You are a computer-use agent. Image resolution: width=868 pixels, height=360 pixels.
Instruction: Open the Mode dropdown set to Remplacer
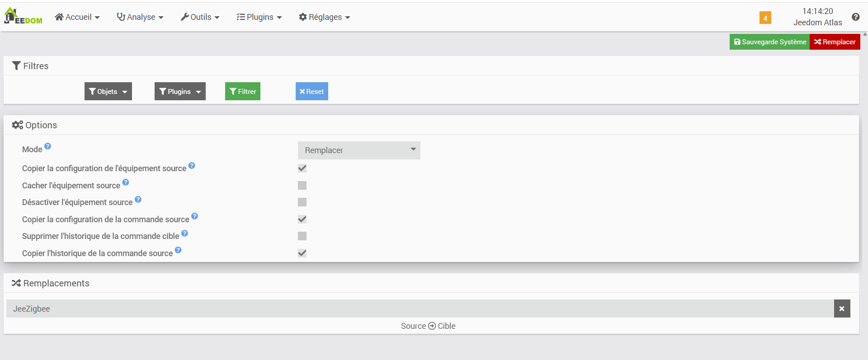point(359,150)
